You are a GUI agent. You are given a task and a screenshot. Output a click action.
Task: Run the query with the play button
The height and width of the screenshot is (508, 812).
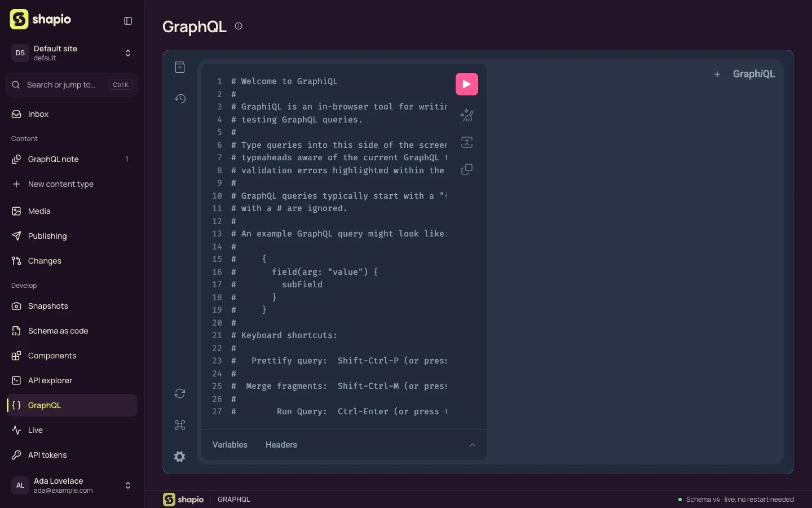467,84
